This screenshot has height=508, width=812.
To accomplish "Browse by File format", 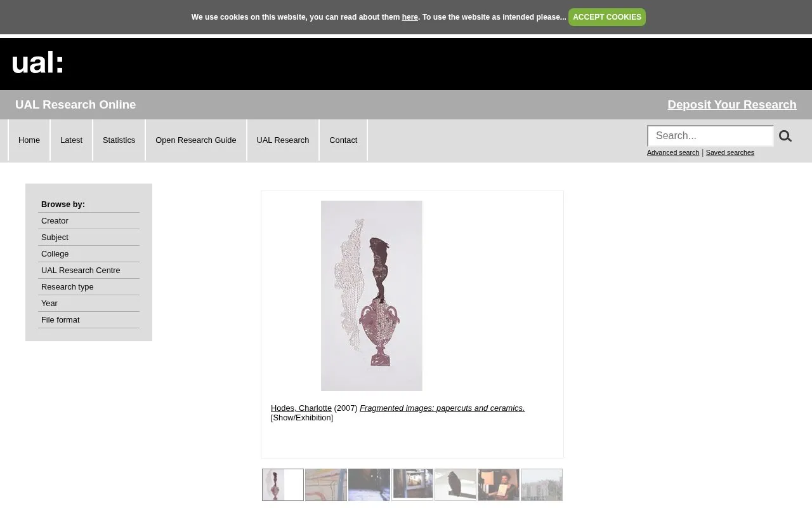I will 89,320.
